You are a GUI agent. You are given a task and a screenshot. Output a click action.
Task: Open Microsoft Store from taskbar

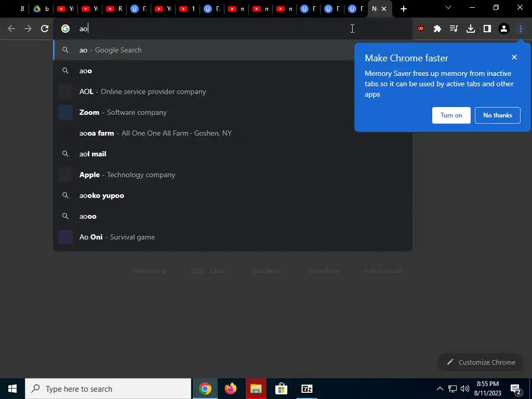click(281, 389)
